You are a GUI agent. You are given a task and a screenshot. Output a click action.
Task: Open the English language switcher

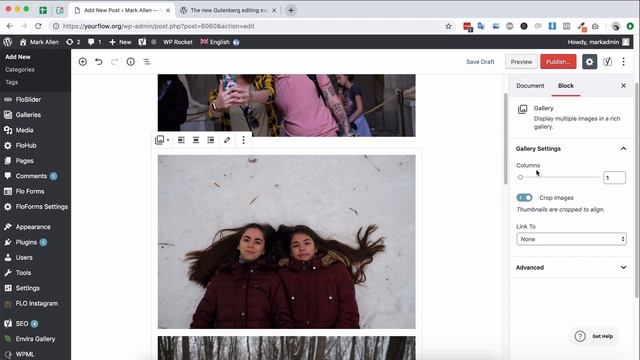[x=220, y=42]
